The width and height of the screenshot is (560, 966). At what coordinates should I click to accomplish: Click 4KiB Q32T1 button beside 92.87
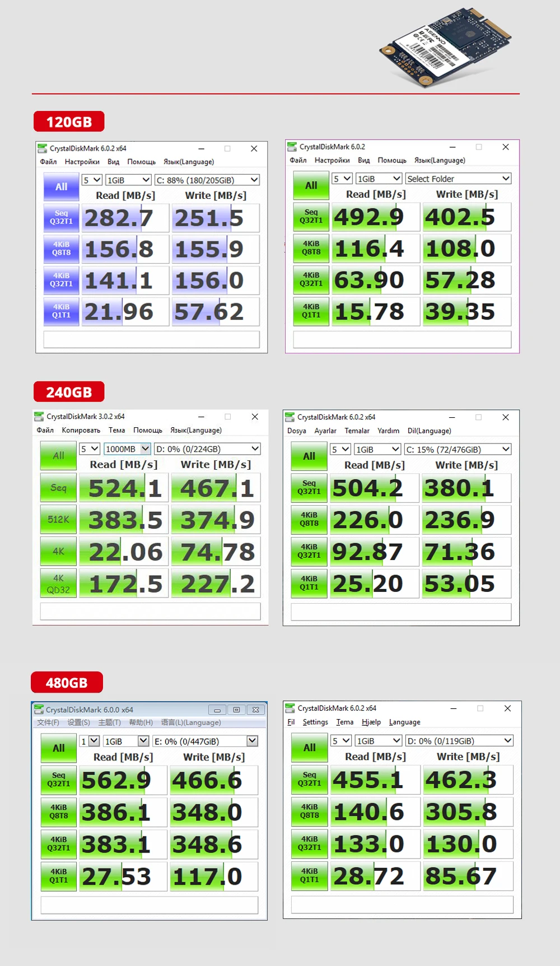(x=309, y=551)
